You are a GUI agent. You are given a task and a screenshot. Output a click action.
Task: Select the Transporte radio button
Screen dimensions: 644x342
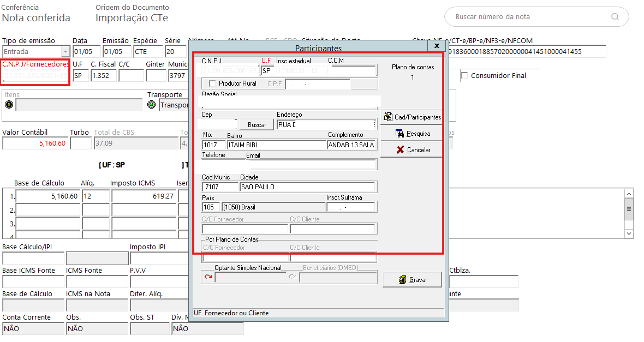(152, 105)
